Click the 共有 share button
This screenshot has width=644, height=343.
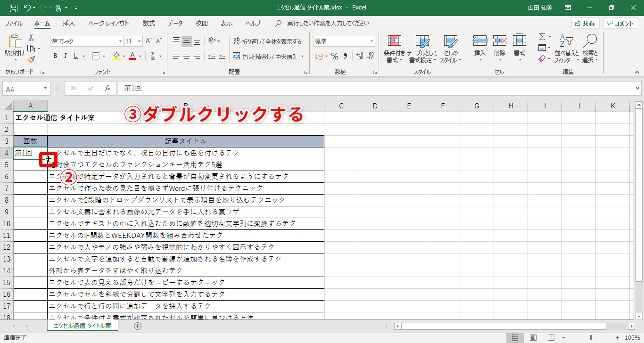pyautogui.click(x=586, y=24)
